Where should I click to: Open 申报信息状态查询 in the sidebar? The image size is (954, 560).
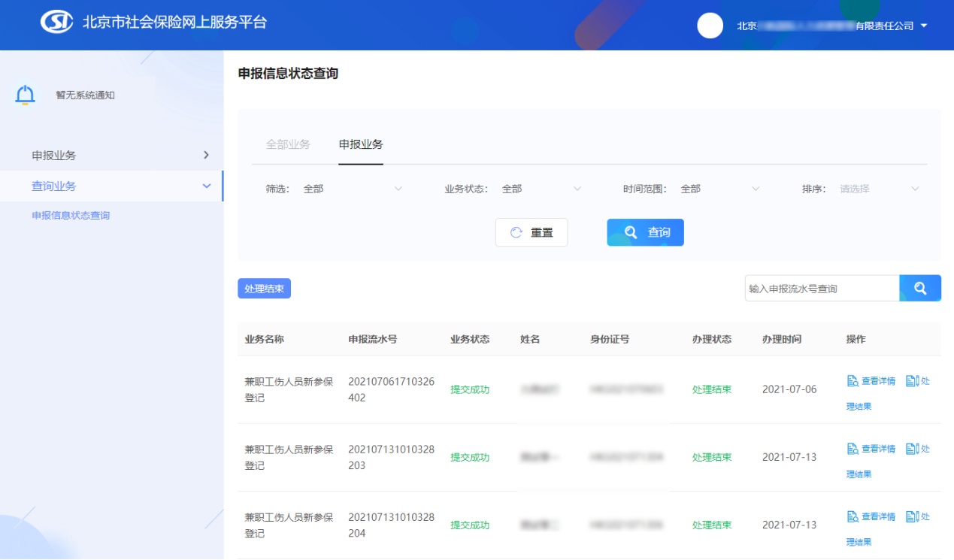tap(71, 216)
